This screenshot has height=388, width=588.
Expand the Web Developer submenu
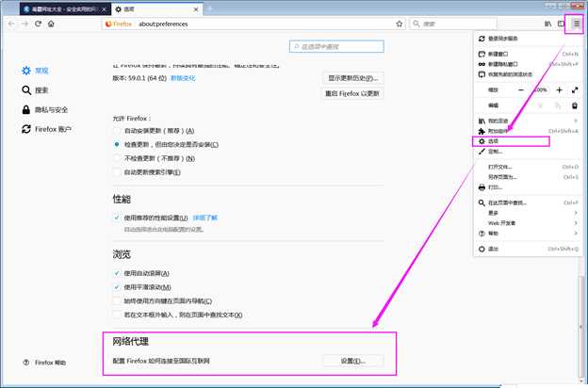pos(529,223)
